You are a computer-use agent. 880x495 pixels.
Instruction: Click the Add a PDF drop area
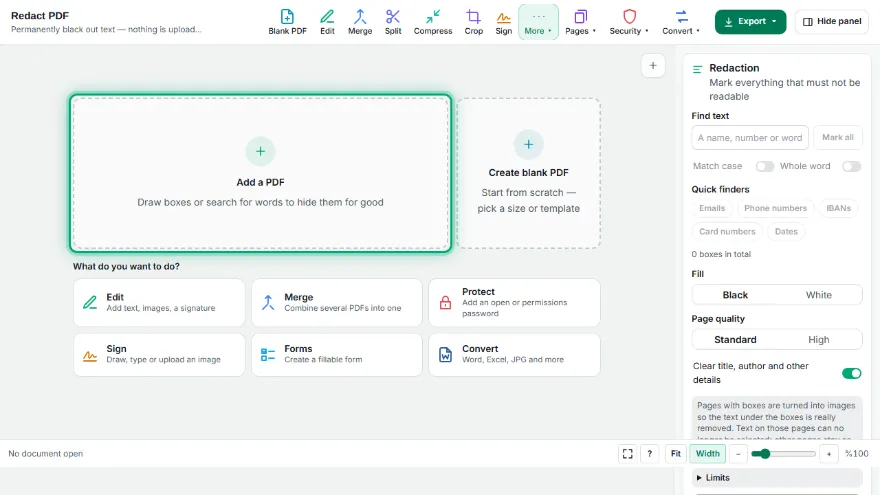pos(260,173)
